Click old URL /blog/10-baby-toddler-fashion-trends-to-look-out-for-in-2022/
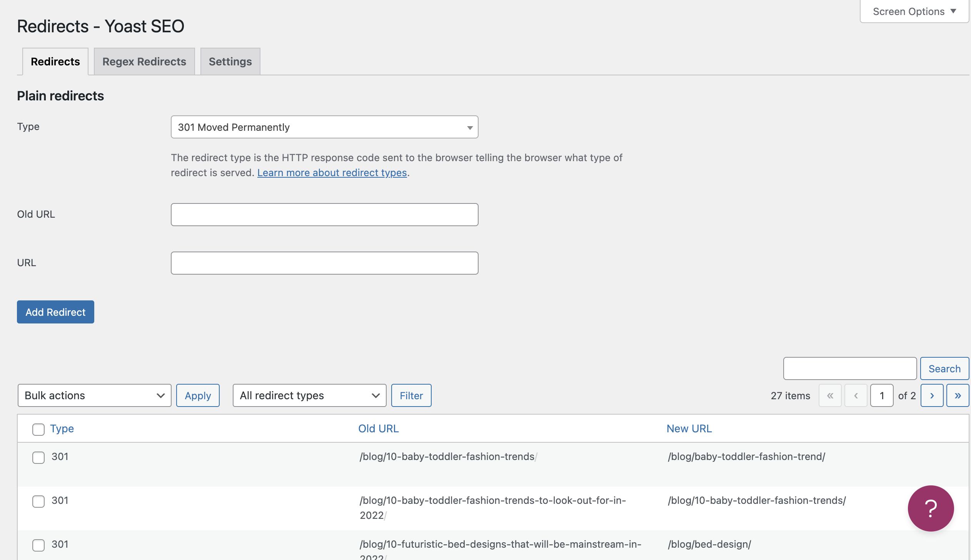This screenshot has height=560, width=971. click(x=493, y=508)
